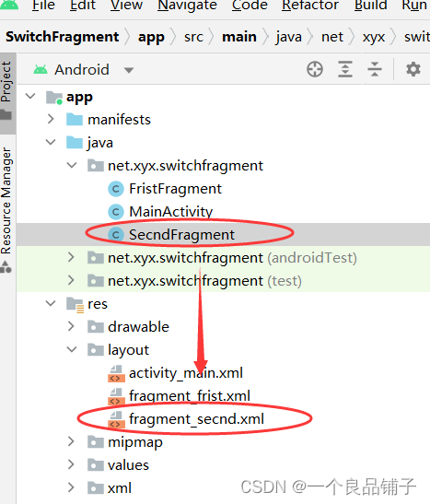Open the Code menu
430x504 pixels.
pyautogui.click(x=250, y=6)
